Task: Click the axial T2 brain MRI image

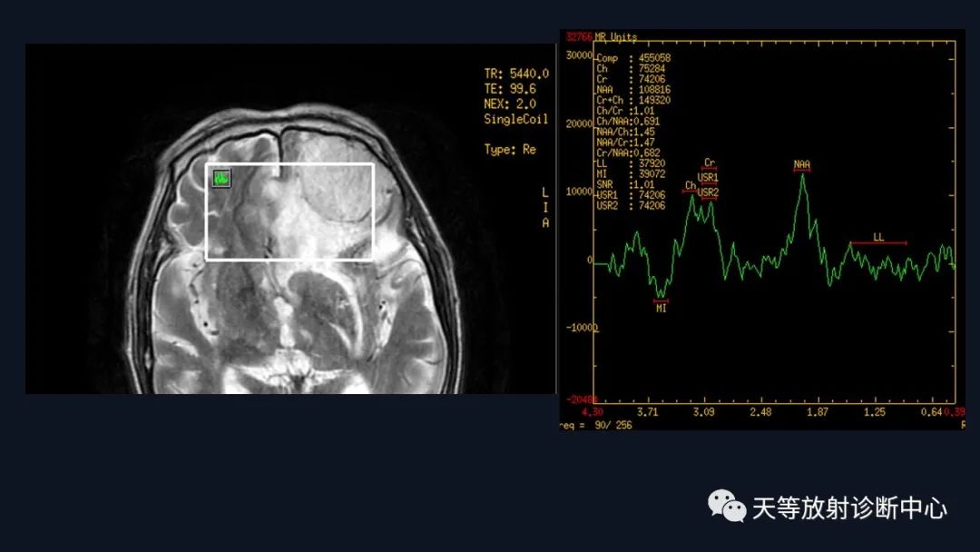Action: 290,218
